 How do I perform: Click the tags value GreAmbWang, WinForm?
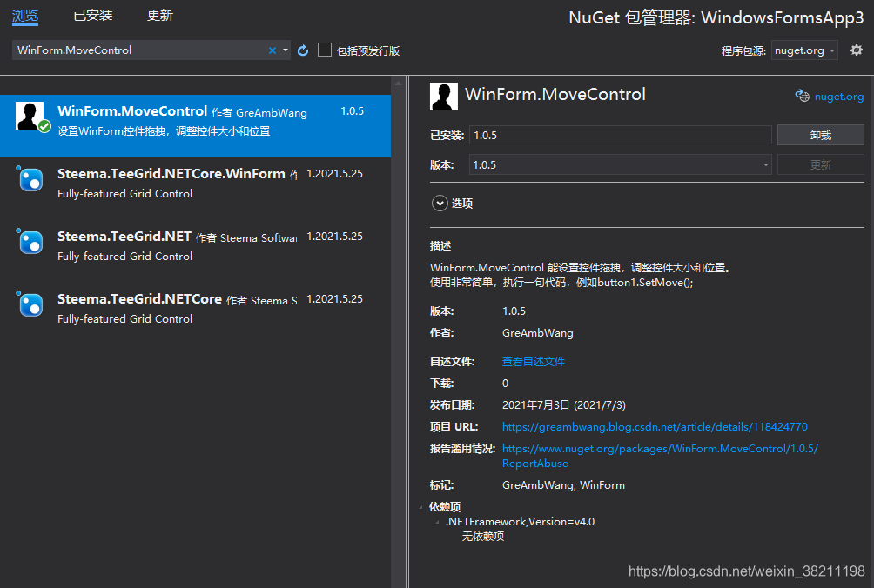tap(563, 485)
